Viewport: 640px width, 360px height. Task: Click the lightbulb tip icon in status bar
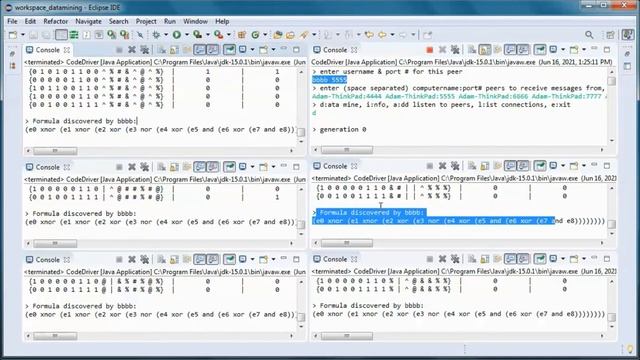click(x=630, y=349)
